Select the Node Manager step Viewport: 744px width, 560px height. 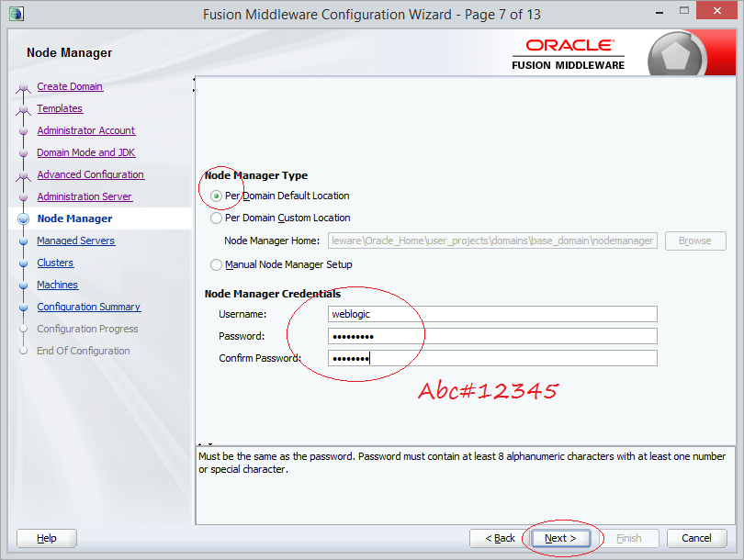click(75, 218)
